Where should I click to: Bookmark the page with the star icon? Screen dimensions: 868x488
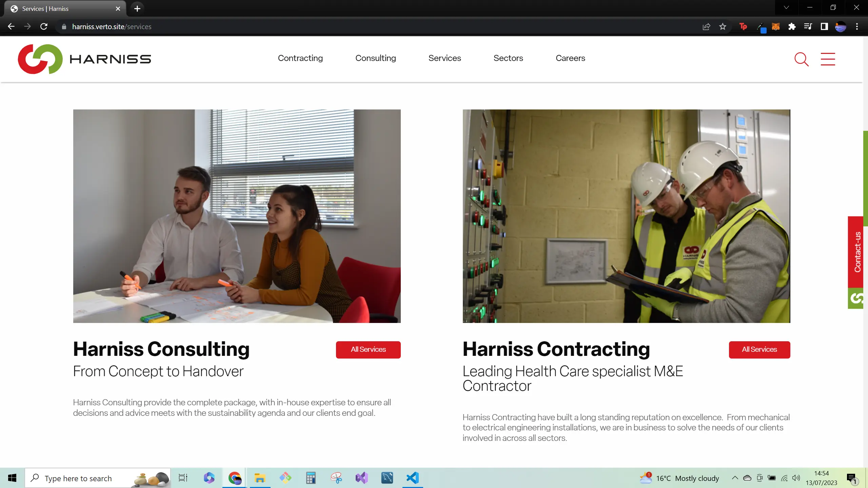pyautogui.click(x=723, y=26)
